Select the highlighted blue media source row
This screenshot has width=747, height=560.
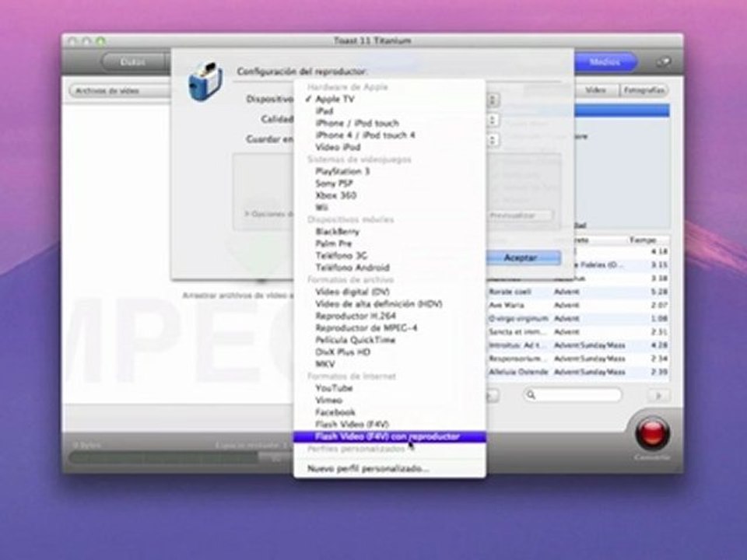(622, 111)
